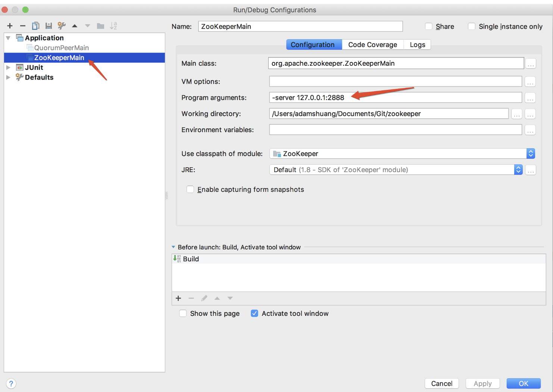Image resolution: width=553 pixels, height=392 pixels.
Task: Switch to the Configuration tab
Action: point(314,44)
